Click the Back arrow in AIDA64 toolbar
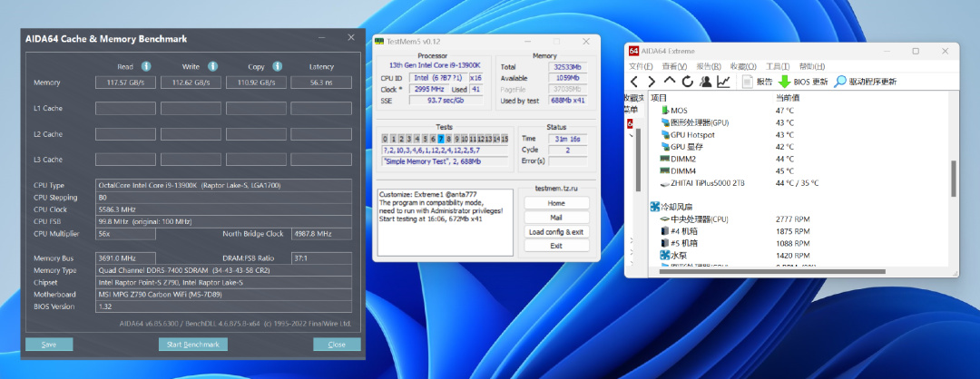The width and height of the screenshot is (980, 379). (635, 82)
